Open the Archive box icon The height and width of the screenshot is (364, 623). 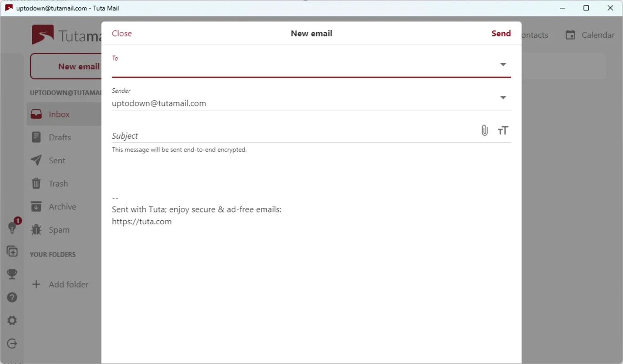(x=36, y=207)
